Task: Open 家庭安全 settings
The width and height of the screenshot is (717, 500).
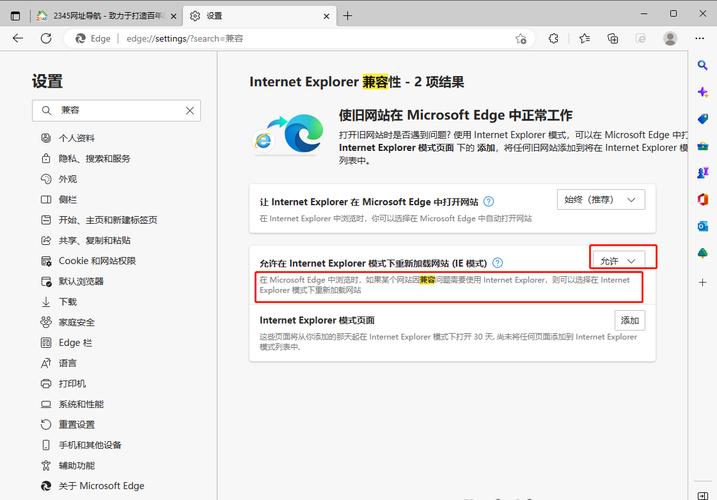Action: tap(69, 323)
